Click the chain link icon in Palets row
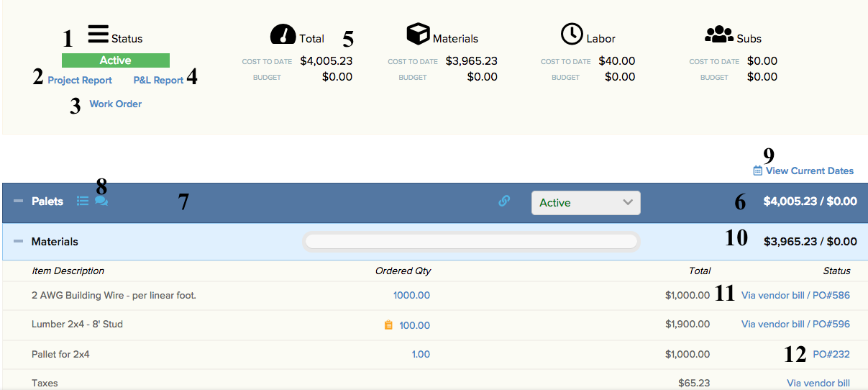The image size is (868, 390). [x=504, y=201]
